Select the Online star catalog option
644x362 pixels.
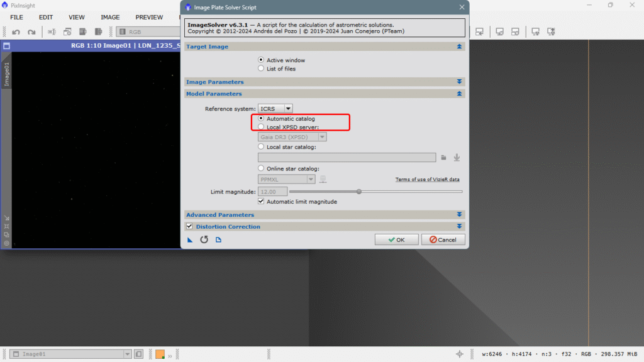[x=261, y=168]
